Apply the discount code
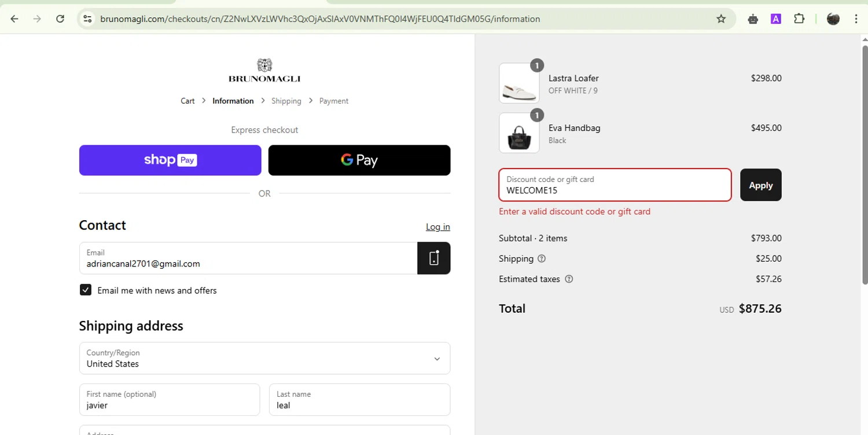Screen dimensions: 868x435 761,185
